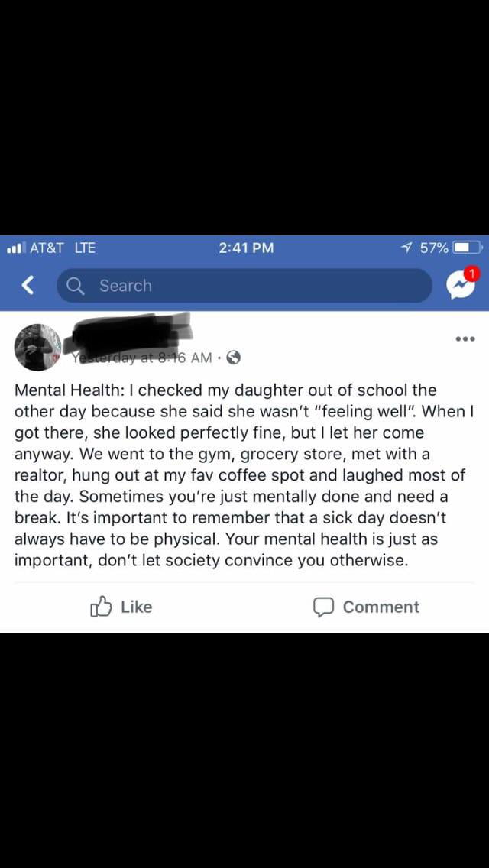The width and height of the screenshot is (489, 868).
Task: Tap the cellular signal indicator
Action: coord(17,248)
